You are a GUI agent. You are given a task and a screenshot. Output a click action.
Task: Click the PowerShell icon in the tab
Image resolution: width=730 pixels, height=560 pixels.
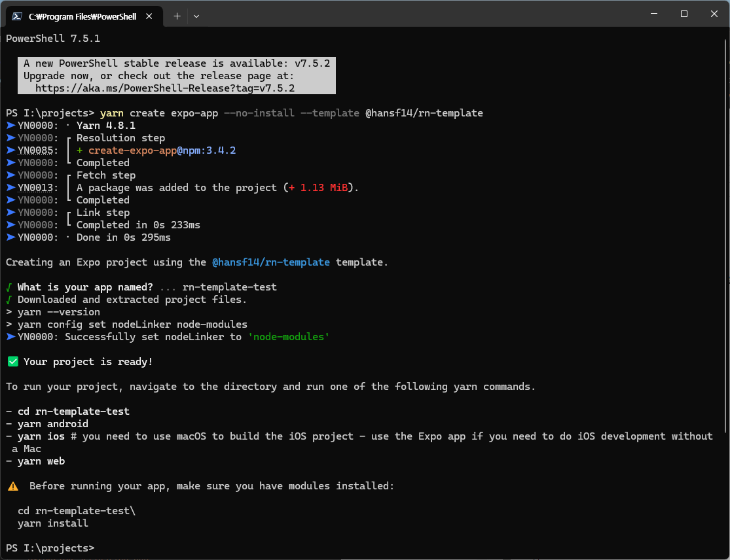18,16
